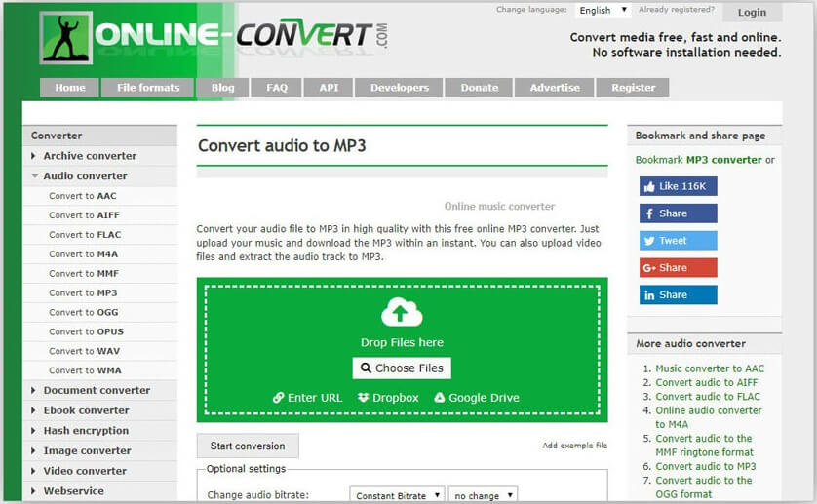Open Online audio converter to M4A link
Viewport: 817px width, 504px height.
click(709, 417)
